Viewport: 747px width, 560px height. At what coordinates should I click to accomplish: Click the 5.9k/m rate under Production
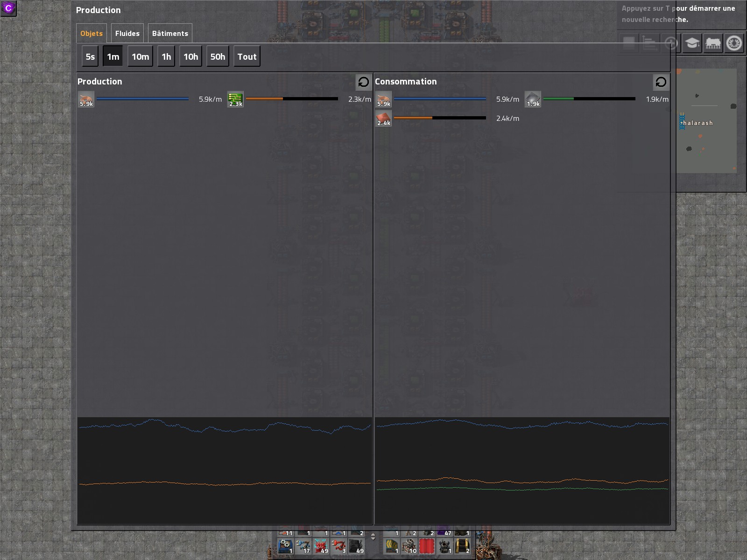click(x=210, y=99)
